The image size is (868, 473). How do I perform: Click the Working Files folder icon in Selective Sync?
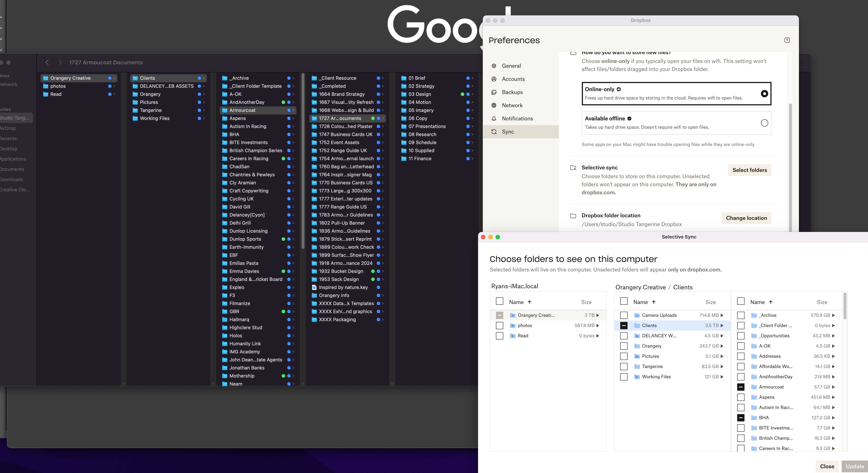pos(637,377)
